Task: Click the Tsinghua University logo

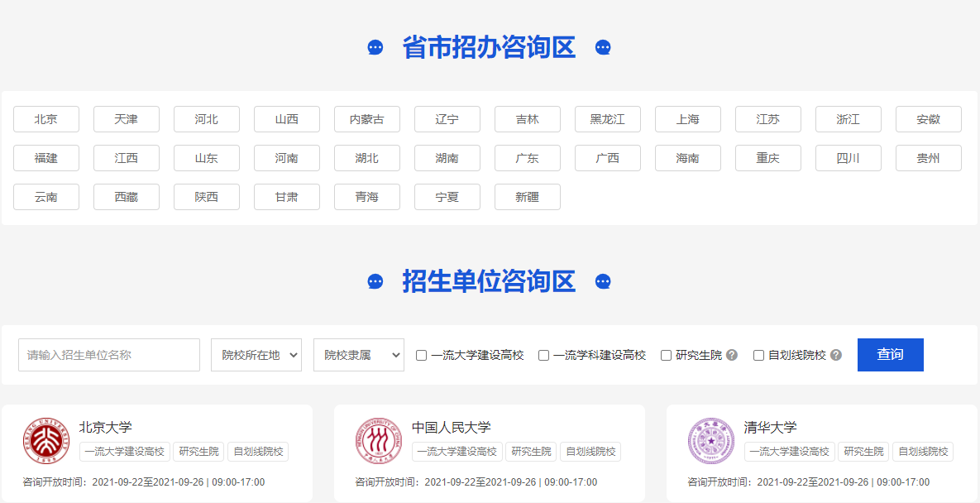Action: [711, 441]
